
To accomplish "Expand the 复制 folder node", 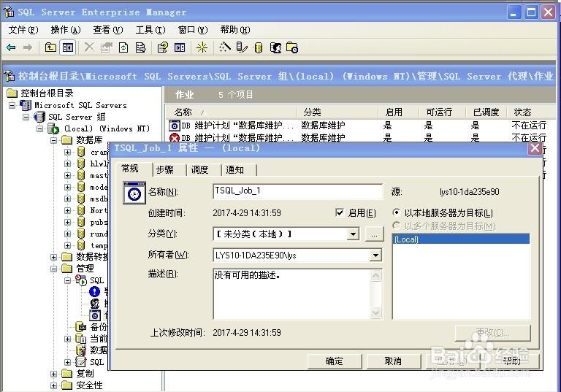I will (x=53, y=374).
